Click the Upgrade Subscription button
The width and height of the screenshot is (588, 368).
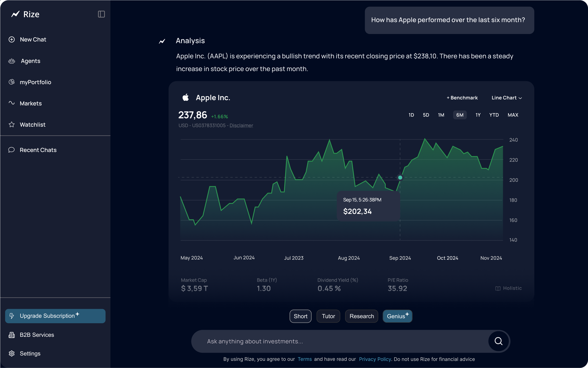55,315
